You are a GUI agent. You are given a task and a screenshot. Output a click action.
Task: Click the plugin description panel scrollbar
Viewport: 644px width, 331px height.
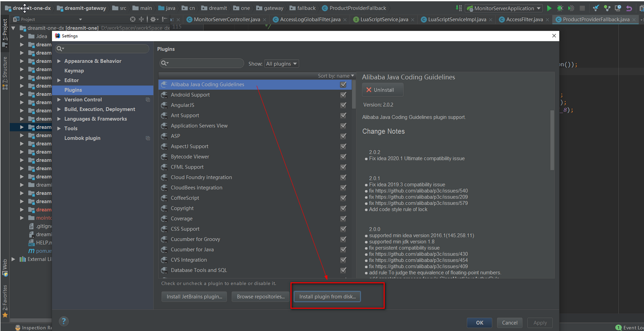pyautogui.click(x=552, y=140)
